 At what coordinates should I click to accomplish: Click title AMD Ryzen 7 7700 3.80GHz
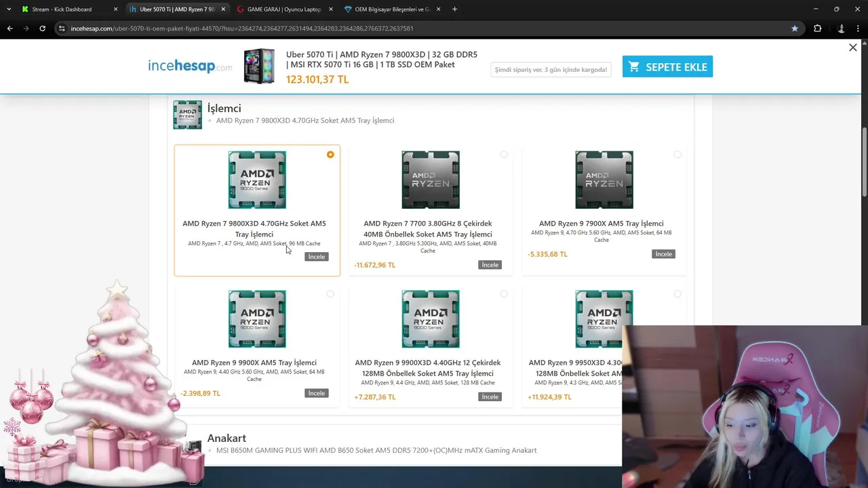(x=428, y=228)
